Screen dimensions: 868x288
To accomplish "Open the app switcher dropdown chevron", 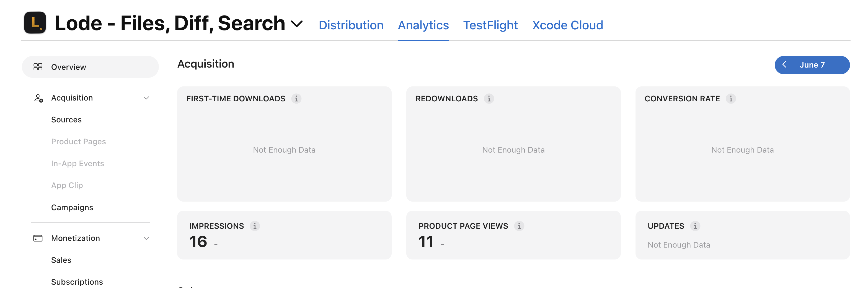I will coord(297,24).
